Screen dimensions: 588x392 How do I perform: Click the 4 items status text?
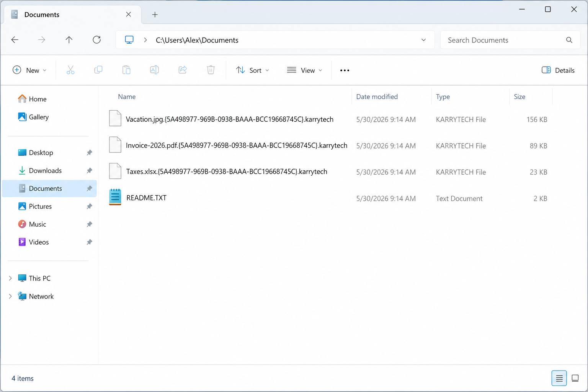tap(23, 378)
